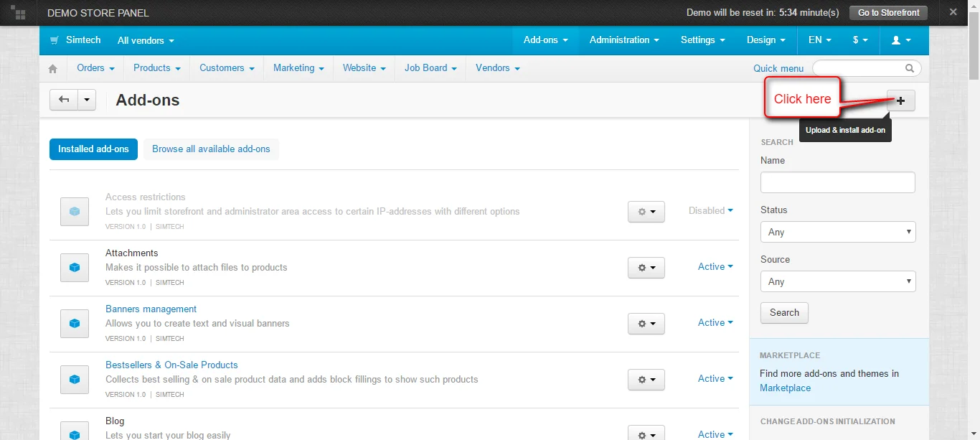Open the user profile icon menu
This screenshot has width=980, height=440.
click(900, 40)
